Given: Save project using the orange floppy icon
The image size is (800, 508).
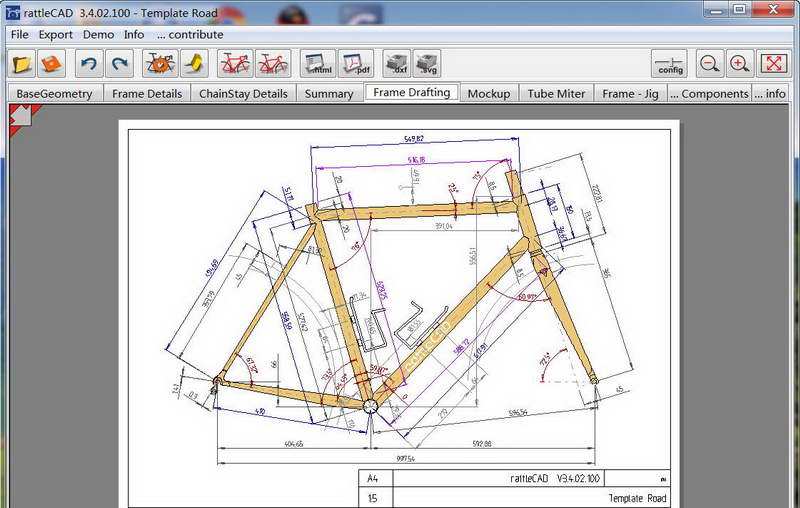Looking at the screenshot, I should tap(51, 64).
